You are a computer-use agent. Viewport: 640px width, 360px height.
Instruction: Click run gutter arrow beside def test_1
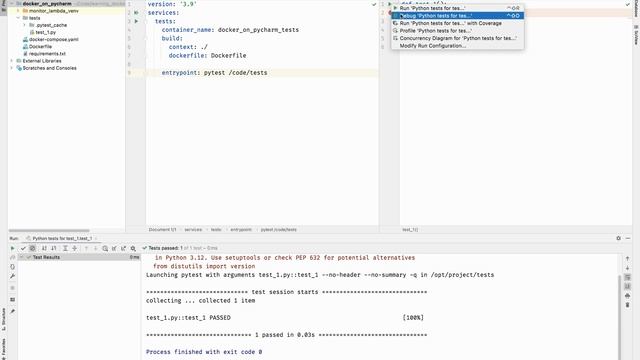coord(389,4)
